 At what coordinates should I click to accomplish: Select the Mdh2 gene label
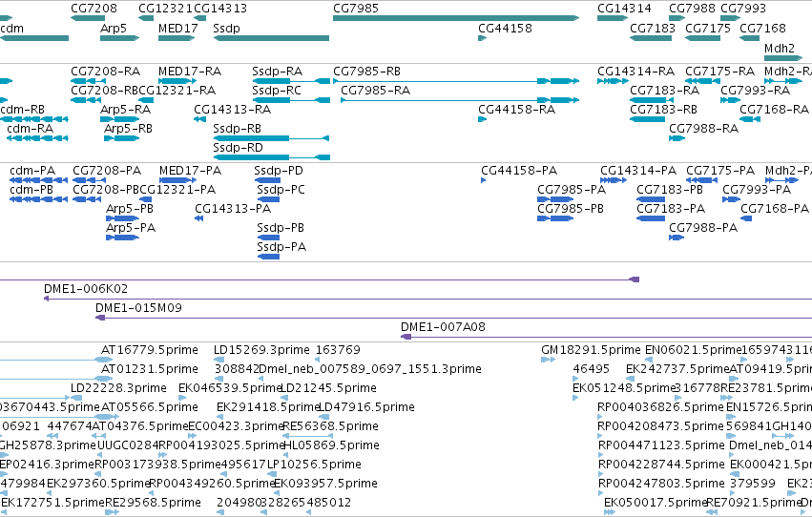(780, 48)
